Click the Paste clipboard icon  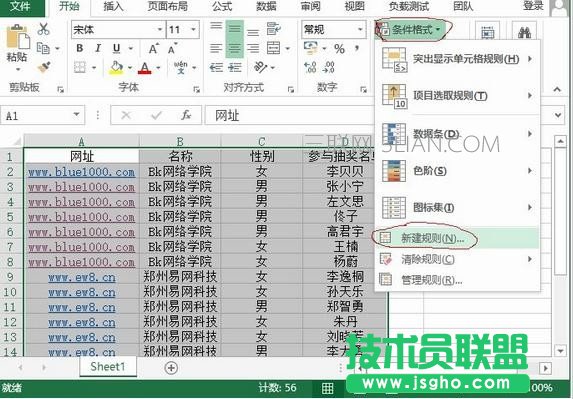tap(17, 37)
